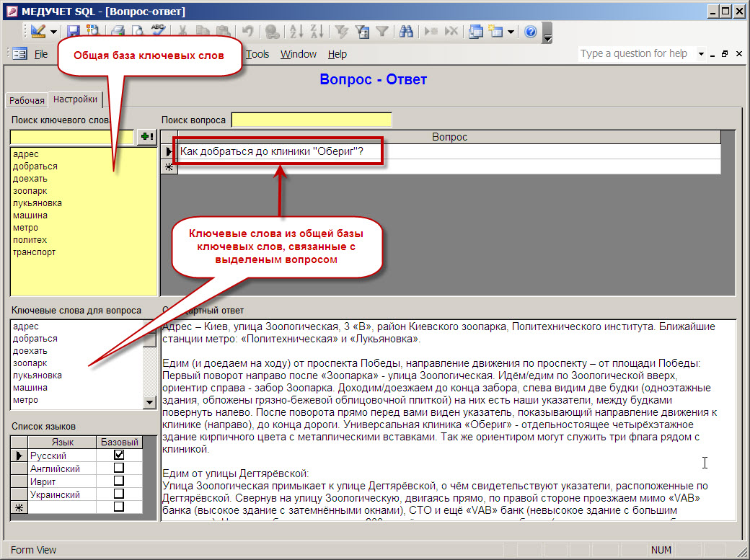
Task: Open the New Object dropdown arrow
Action: coord(511,32)
